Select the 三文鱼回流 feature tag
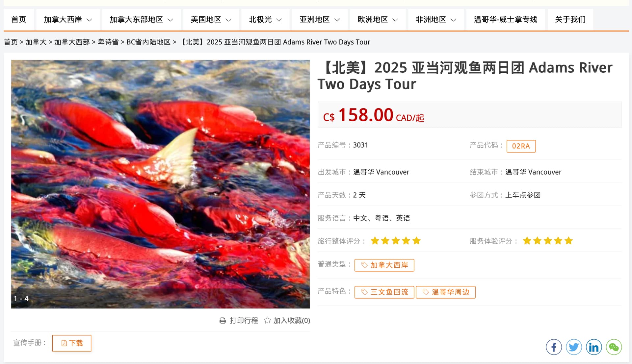Viewport: 632px width, 364px height. 384,292
